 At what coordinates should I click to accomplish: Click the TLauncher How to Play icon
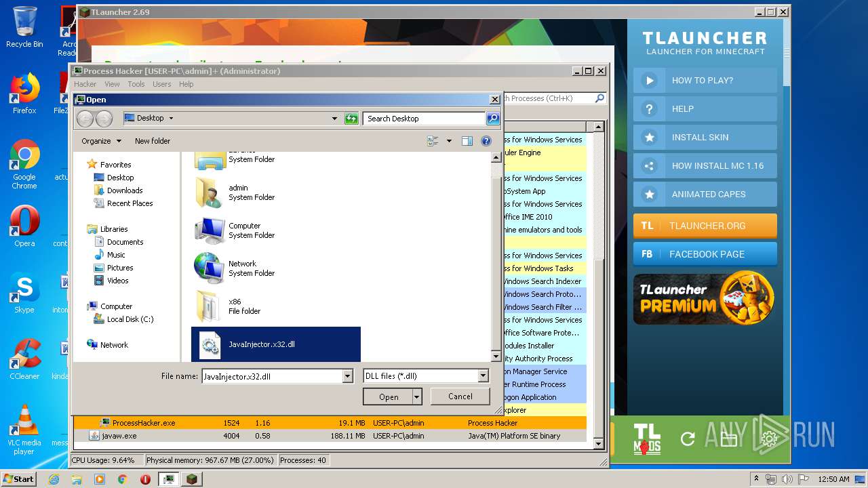click(x=650, y=81)
